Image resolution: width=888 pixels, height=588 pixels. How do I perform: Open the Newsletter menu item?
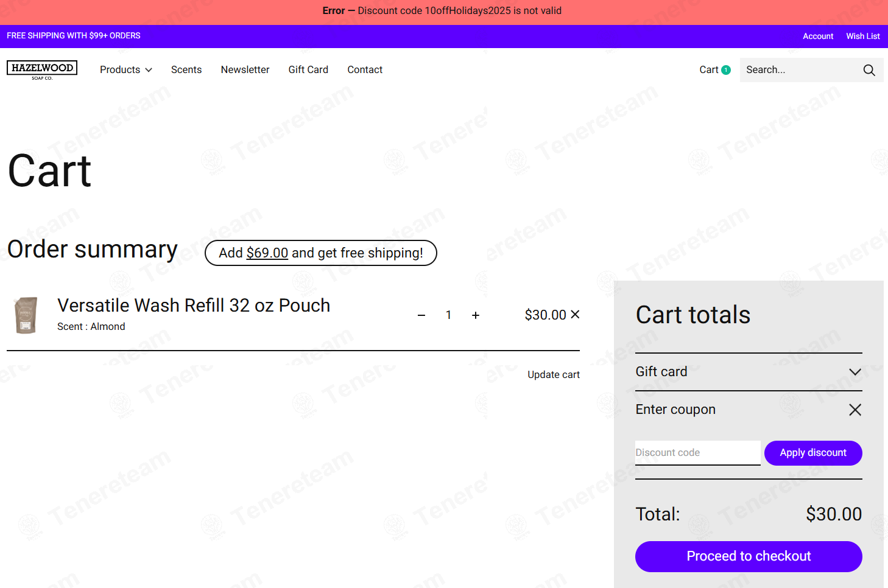tap(245, 70)
